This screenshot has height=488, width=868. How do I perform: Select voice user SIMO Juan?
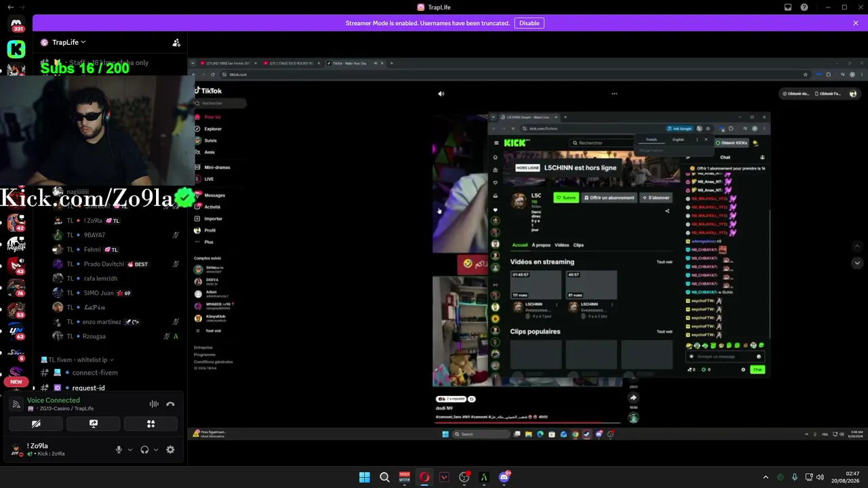[115, 293]
